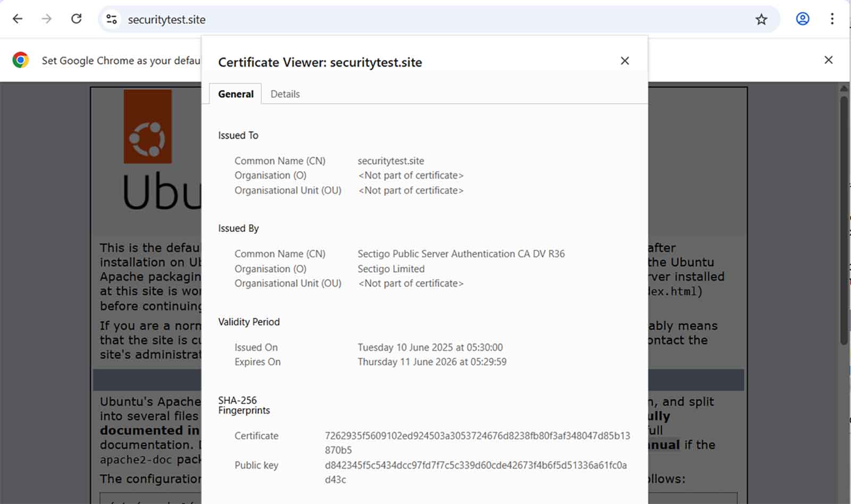Close the Certificate Viewer dialog

624,61
